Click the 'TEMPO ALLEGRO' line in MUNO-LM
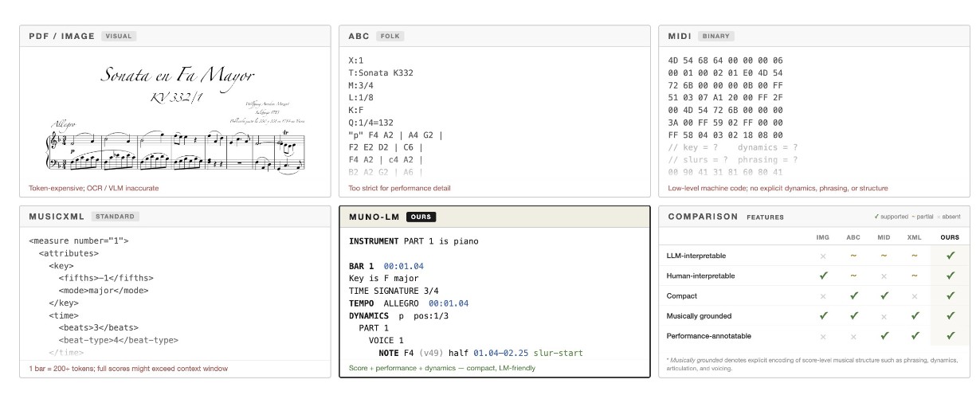 (x=409, y=303)
